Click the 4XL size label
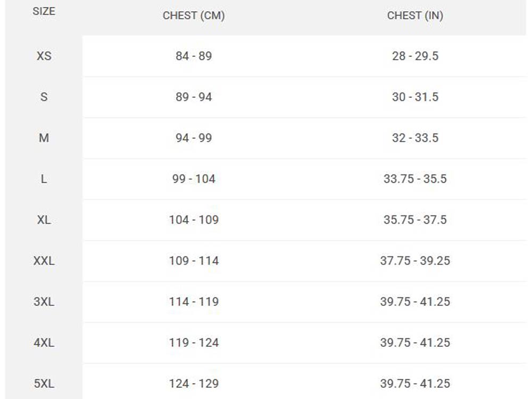The height and width of the screenshot is (399, 532). (x=44, y=343)
